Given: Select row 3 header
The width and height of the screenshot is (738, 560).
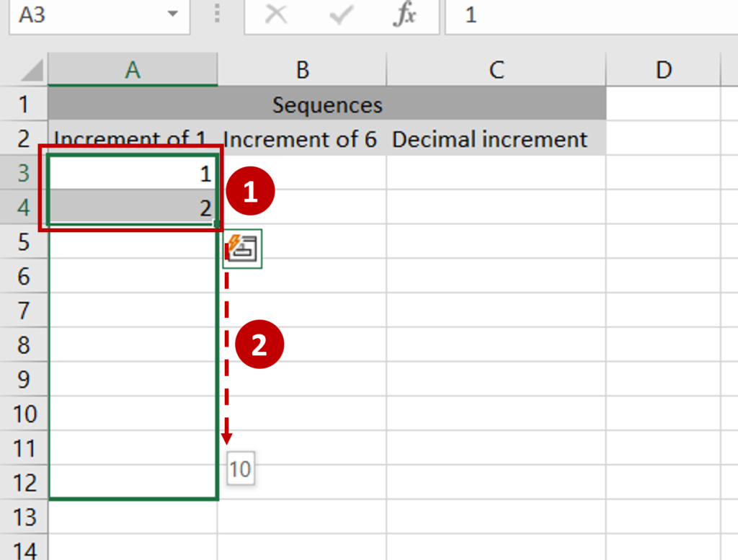Looking at the screenshot, I should (24, 173).
